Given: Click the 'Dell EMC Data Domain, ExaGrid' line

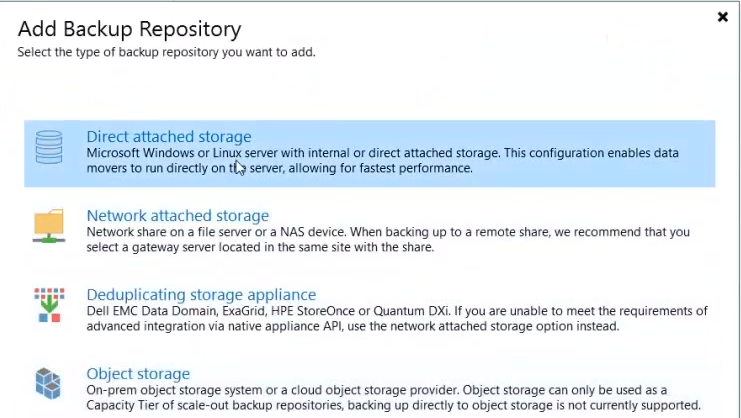Looking at the screenshot, I should (397, 311).
